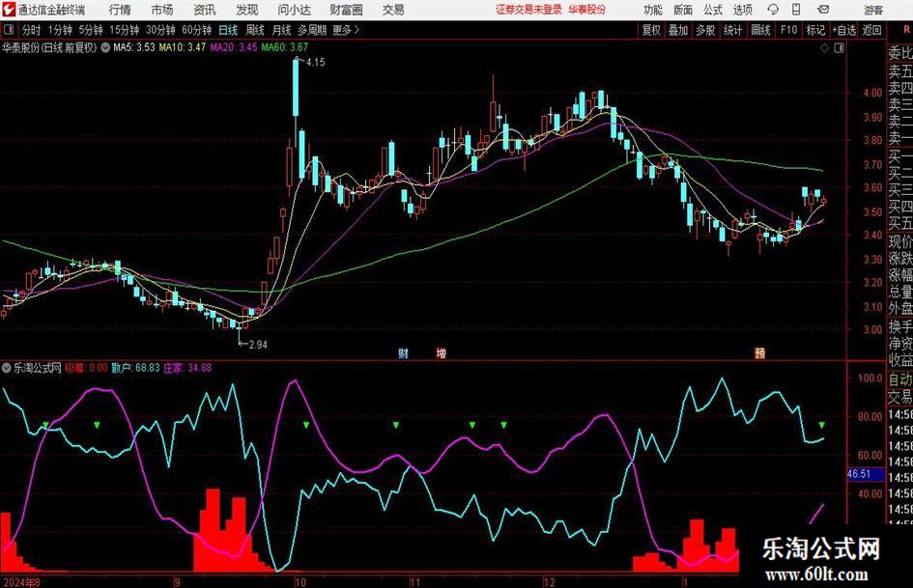Open the 问小达 menu
This screenshot has width=913, height=588.
(x=294, y=10)
